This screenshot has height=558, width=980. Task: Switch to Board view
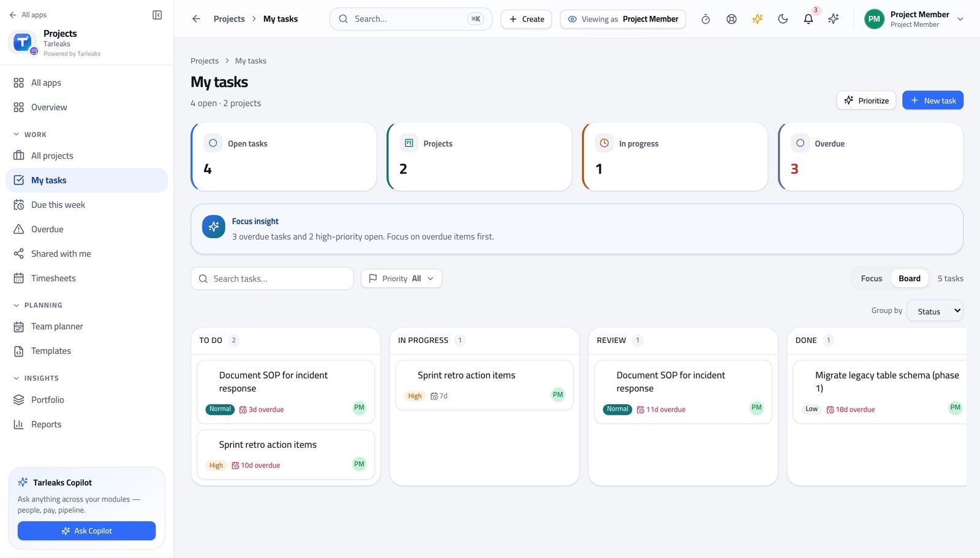coord(910,279)
